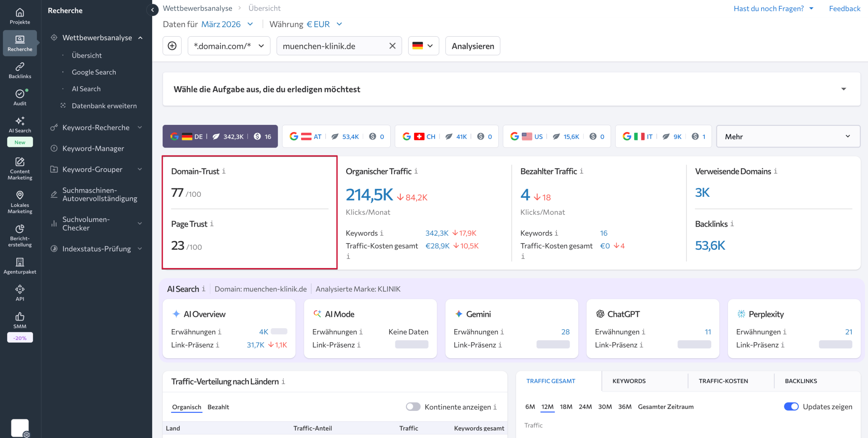Clear the muenchen-klinik.de input field
The height and width of the screenshot is (438, 868).
click(392, 46)
